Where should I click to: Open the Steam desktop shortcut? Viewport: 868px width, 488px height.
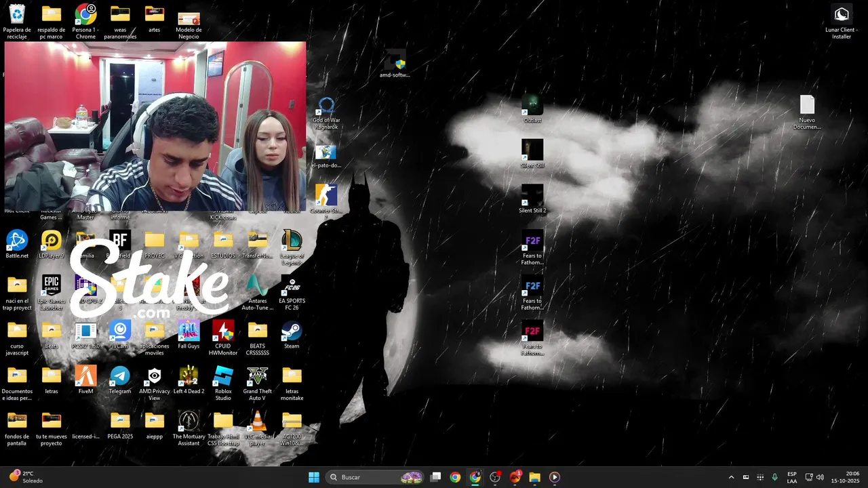point(292,335)
